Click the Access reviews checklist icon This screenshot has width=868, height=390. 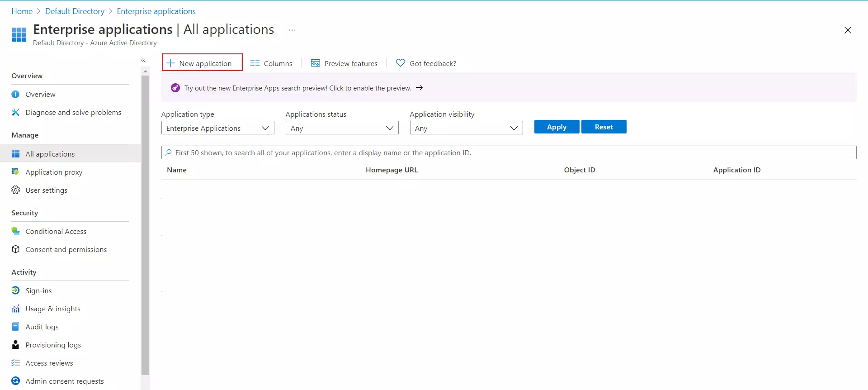15,363
